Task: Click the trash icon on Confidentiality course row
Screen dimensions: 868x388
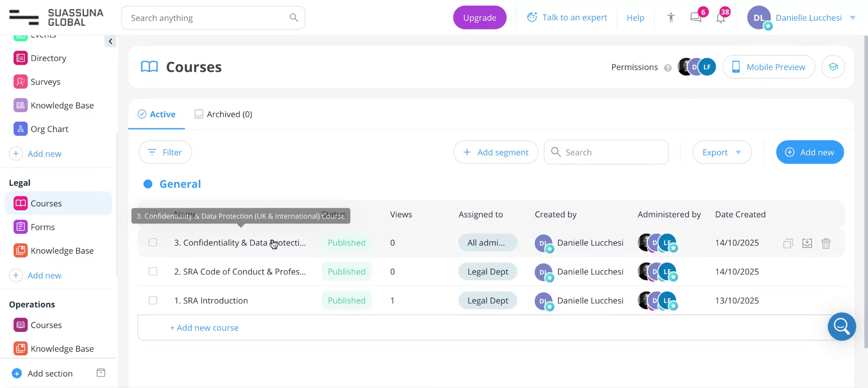Action: [826, 243]
